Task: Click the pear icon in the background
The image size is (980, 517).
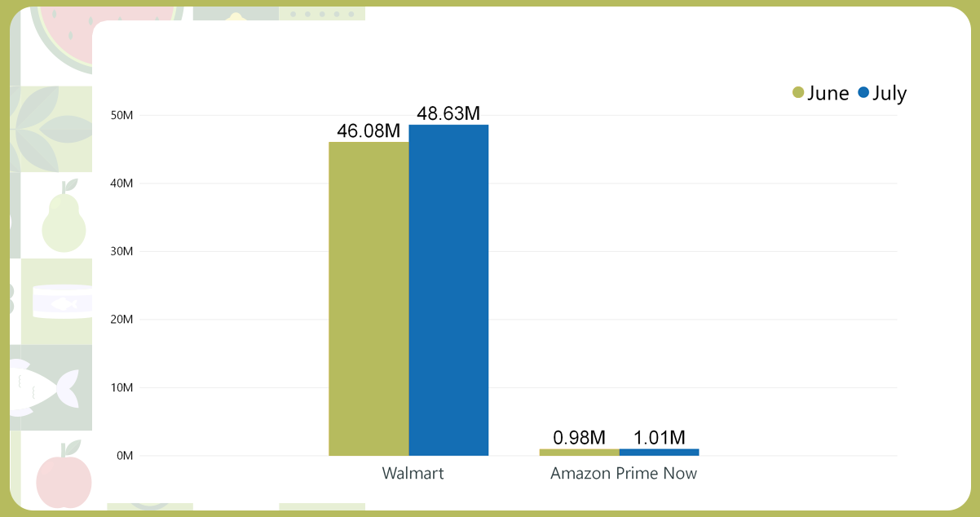Action: tap(64, 217)
